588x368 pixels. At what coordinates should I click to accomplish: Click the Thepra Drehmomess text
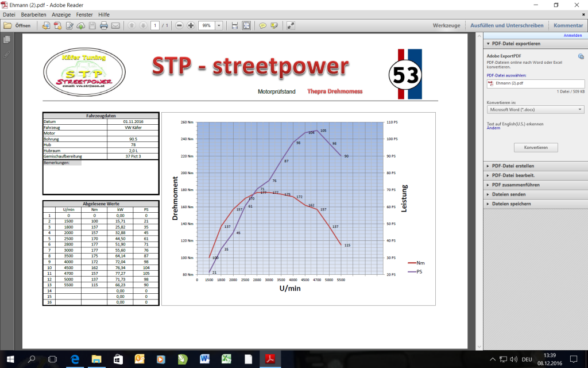point(335,91)
